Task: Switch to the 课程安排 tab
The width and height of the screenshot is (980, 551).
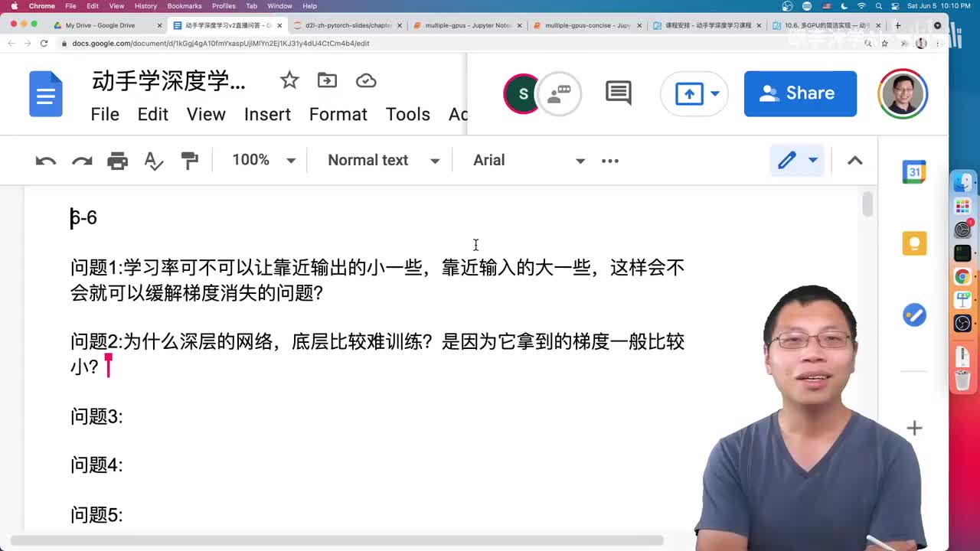Action: click(x=708, y=25)
